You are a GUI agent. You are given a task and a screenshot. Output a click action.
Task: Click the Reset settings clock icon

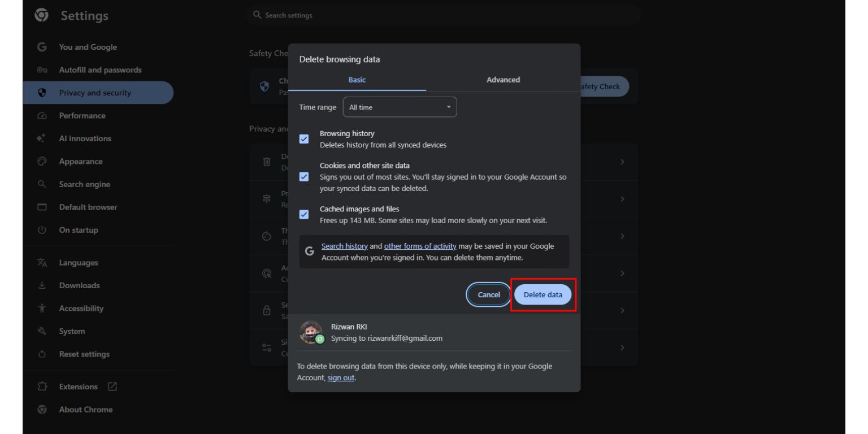[41, 354]
